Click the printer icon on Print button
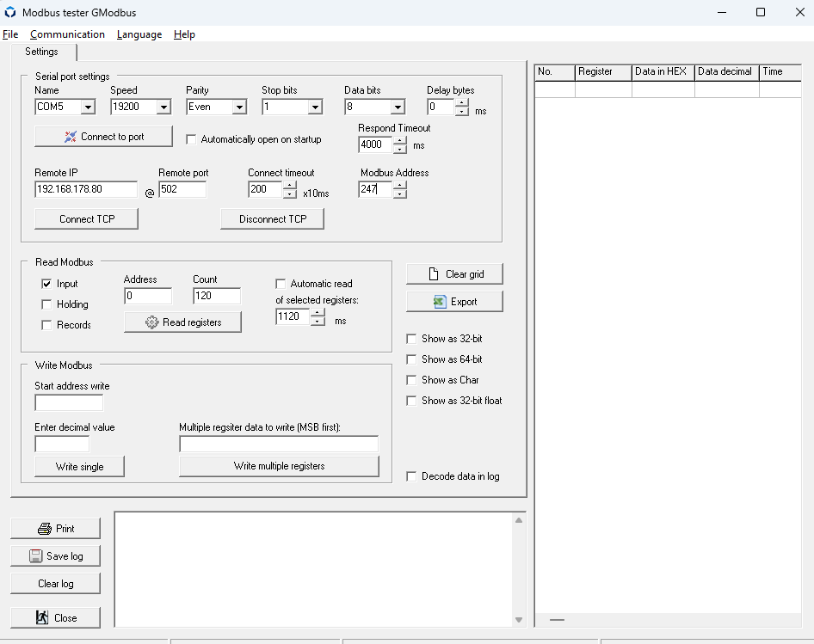This screenshot has height=644, width=814. (x=45, y=529)
